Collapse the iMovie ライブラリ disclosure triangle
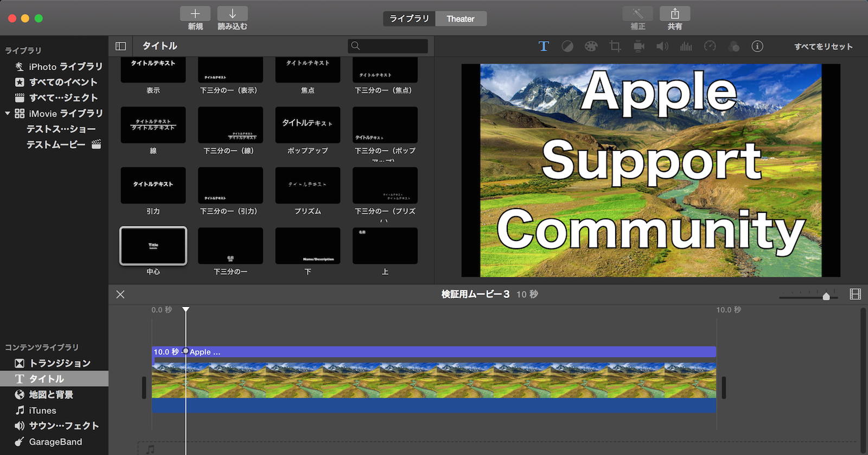The width and height of the screenshot is (868, 455). (8, 113)
